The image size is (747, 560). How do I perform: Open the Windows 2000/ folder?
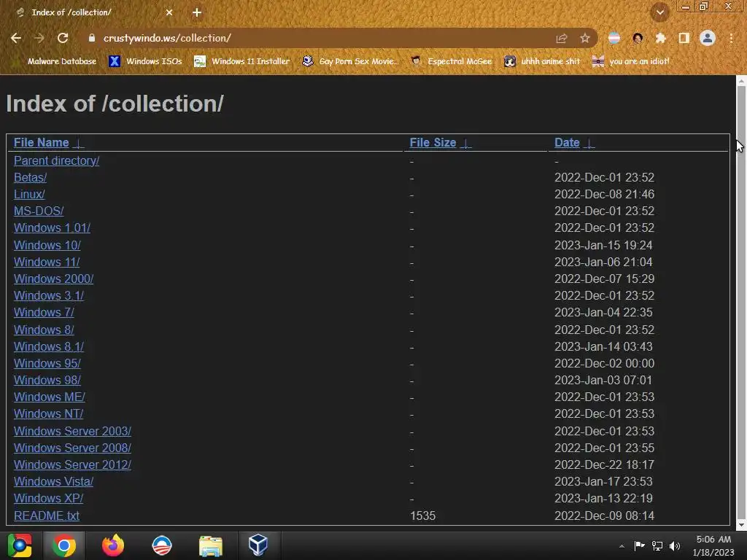53,279
